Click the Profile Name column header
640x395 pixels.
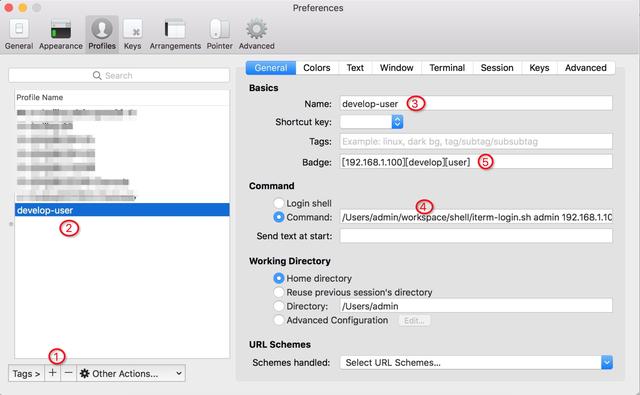click(122, 97)
